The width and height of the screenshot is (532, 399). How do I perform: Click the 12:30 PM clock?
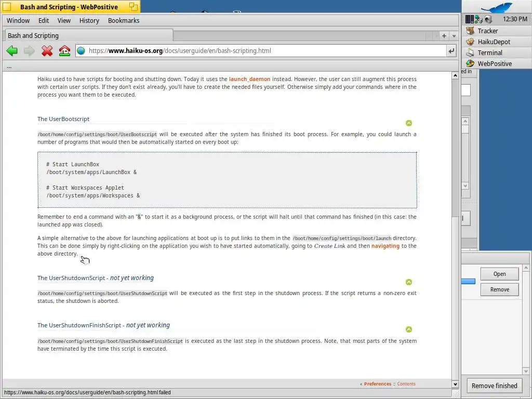point(515,19)
